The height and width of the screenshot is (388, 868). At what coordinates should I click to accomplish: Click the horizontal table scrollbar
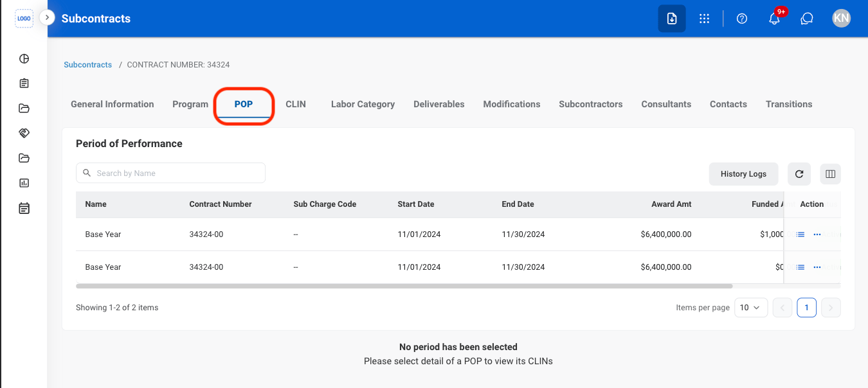pyautogui.click(x=404, y=286)
